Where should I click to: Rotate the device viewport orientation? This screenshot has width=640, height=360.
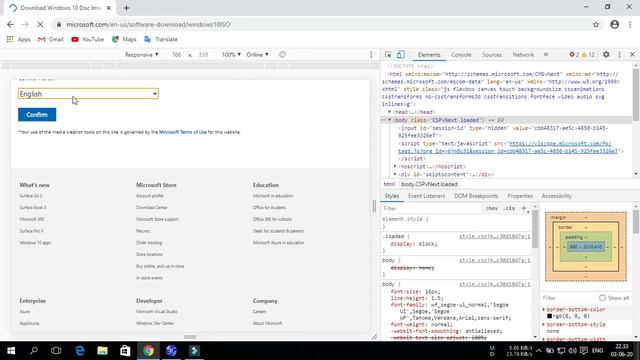click(282, 54)
